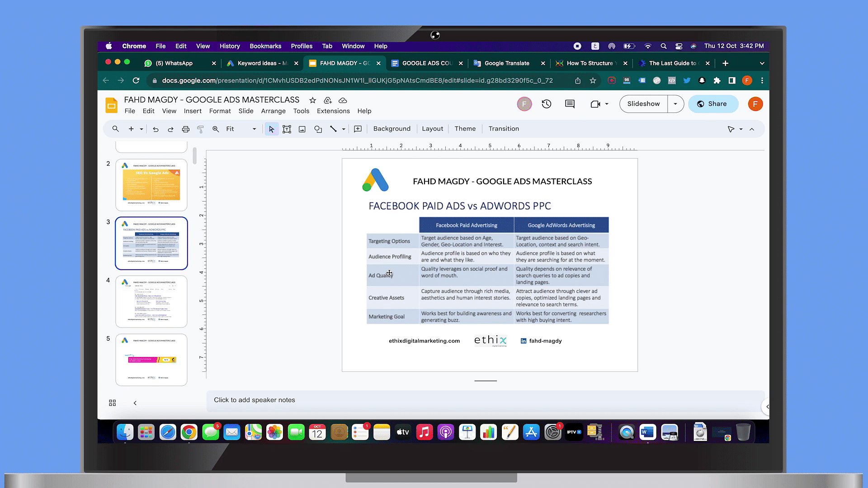Add a new slide with plus icon

click(131, 129)
